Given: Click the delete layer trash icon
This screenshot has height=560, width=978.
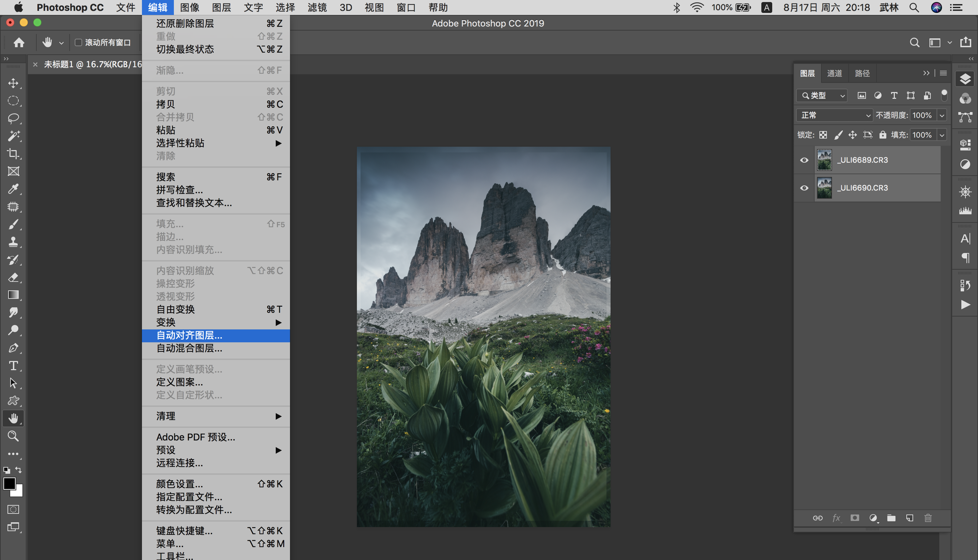Looking at the screenshot, I should pos(928,518).
